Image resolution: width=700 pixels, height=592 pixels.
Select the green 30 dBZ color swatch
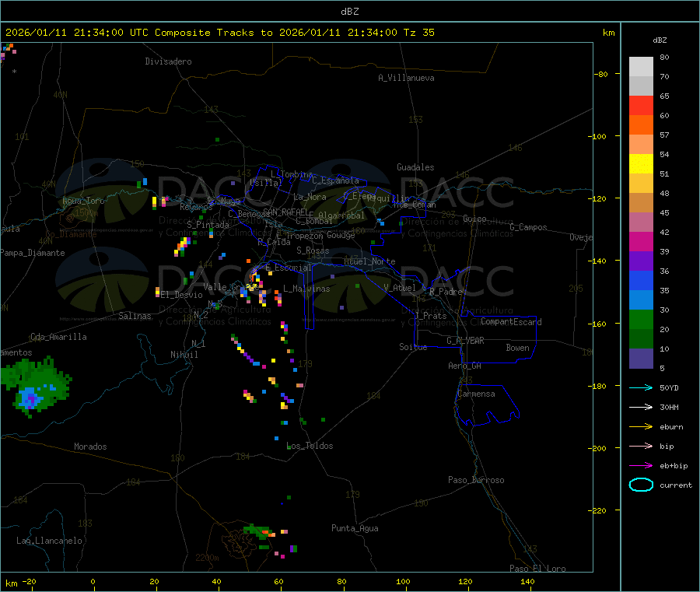pos(641,319)
